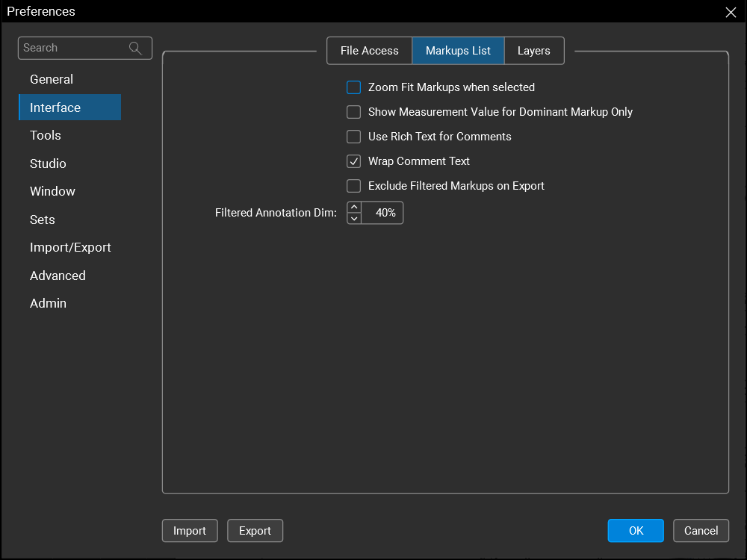
Task: Increase Filtered Annotation Dim with up arrow
Action: 354,208
